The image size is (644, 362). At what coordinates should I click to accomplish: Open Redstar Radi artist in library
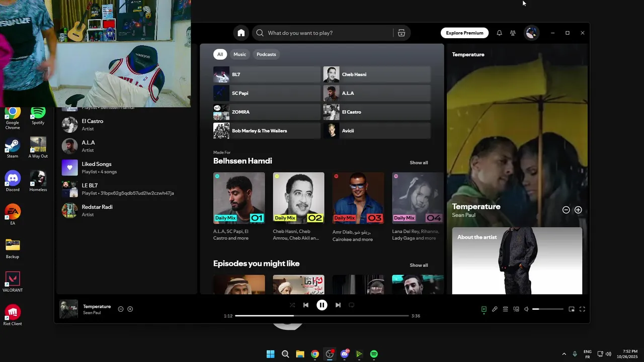point(127,211)
